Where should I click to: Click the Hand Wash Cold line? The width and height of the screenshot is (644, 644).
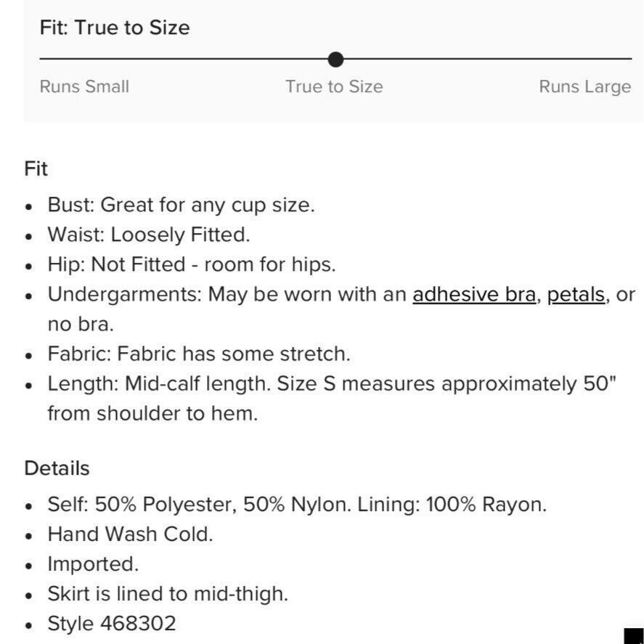click(x=130, y=534)
